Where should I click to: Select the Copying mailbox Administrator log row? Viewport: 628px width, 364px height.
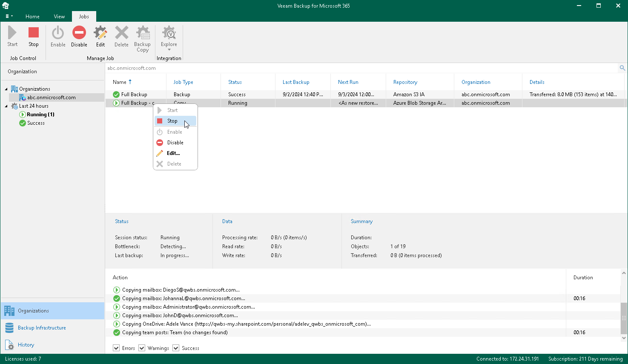tap(363, 307)
